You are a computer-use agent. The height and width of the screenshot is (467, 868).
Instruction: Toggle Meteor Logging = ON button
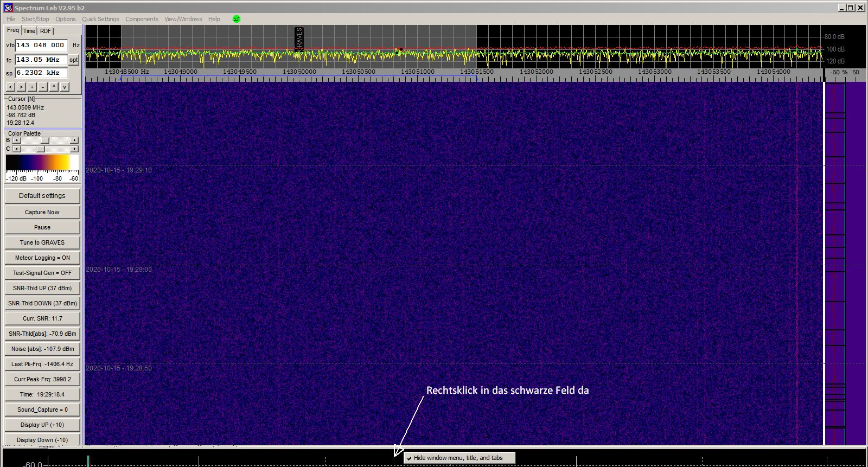click(42, 258)
